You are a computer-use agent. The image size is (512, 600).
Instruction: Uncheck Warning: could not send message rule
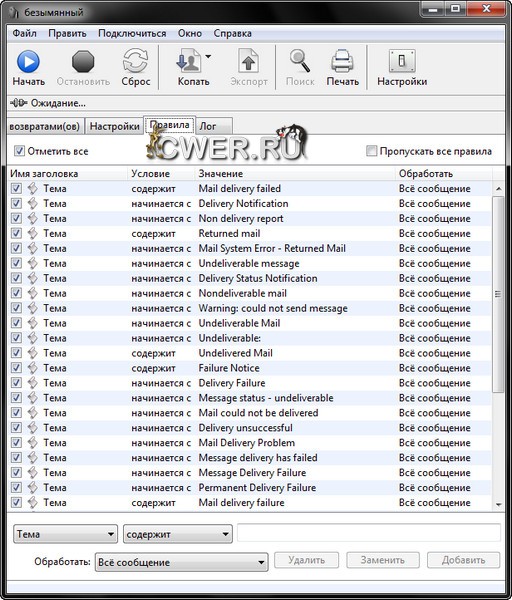click(16, 308)
